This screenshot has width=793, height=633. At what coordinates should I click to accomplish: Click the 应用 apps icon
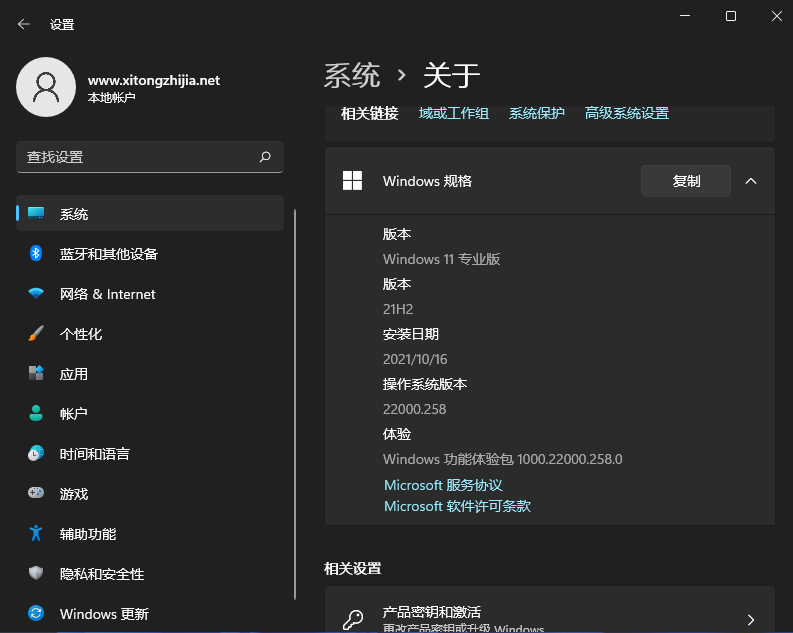pyautogui.click(x=36, y=373)
